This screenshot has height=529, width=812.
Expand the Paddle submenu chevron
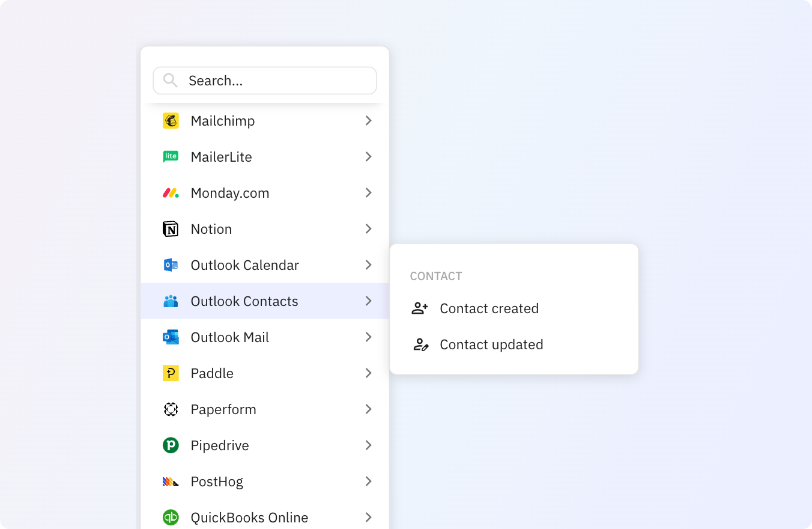[x=368, y=373]
